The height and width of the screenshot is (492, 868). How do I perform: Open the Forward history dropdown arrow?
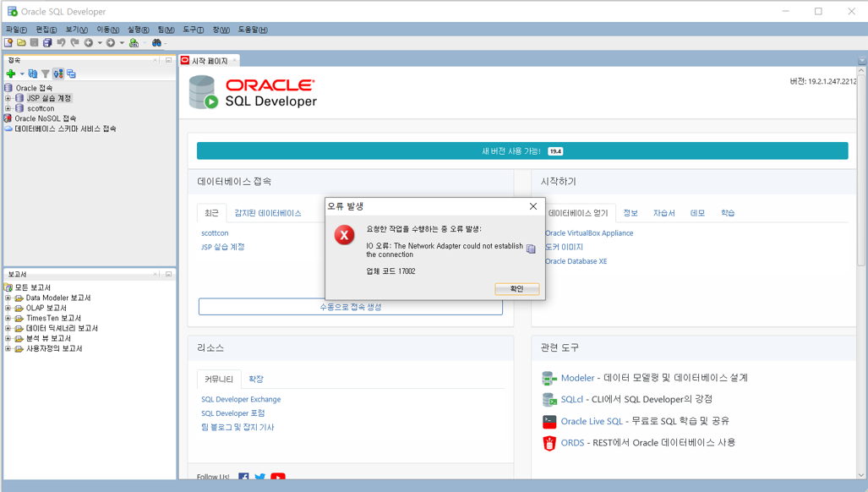(122, 42)
